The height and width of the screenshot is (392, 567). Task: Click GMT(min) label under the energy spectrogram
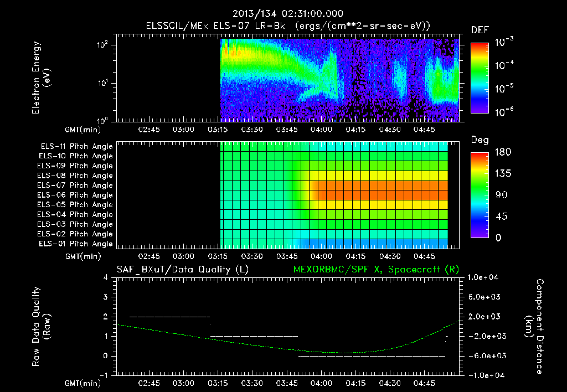[83, 130]
